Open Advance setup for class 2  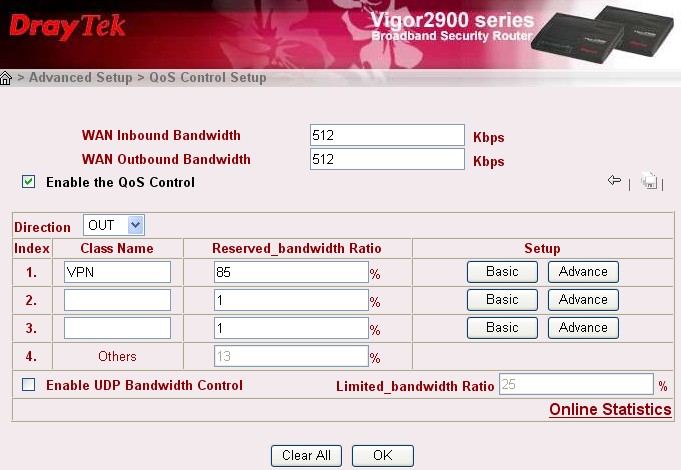[583, 300]
